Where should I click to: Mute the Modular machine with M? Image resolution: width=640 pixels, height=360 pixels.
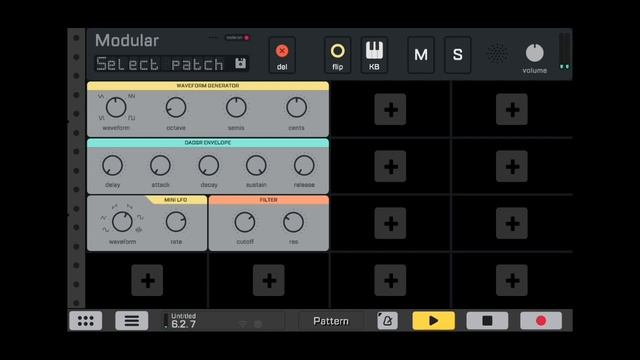point(421,55)
